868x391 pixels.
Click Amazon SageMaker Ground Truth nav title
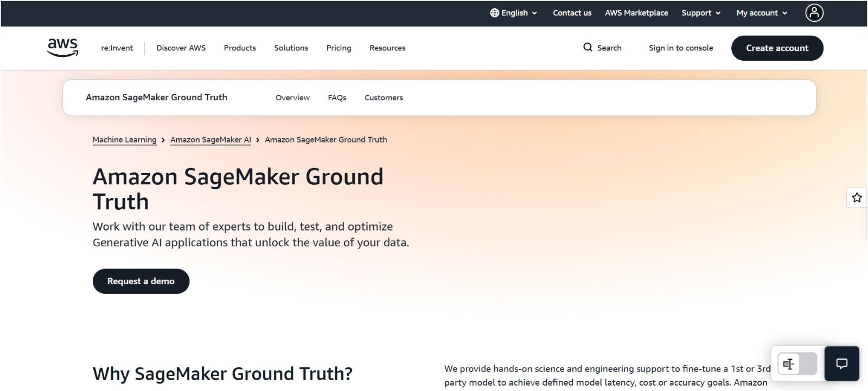pos(156,98)
